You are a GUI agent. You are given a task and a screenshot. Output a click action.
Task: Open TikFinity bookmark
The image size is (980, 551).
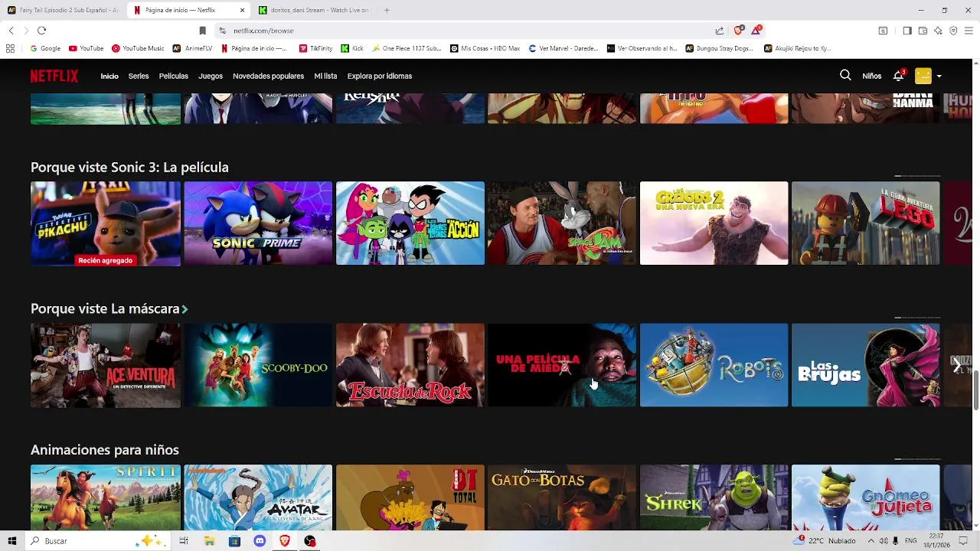coord(316,48)
